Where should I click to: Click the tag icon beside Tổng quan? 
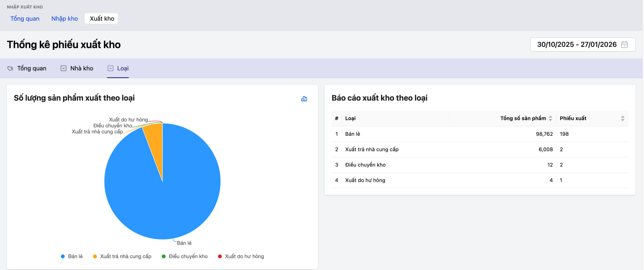point(10,68)
